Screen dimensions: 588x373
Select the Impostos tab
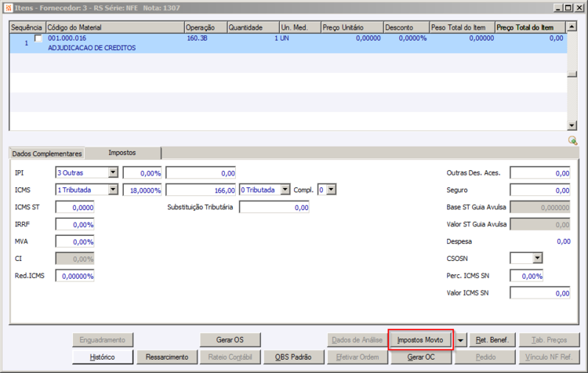[x=122, y=153]
